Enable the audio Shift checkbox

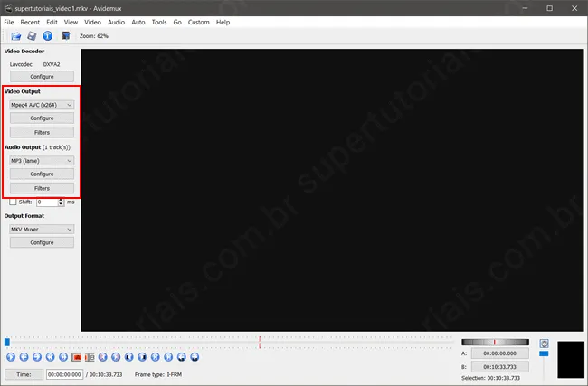pos(13,202)
